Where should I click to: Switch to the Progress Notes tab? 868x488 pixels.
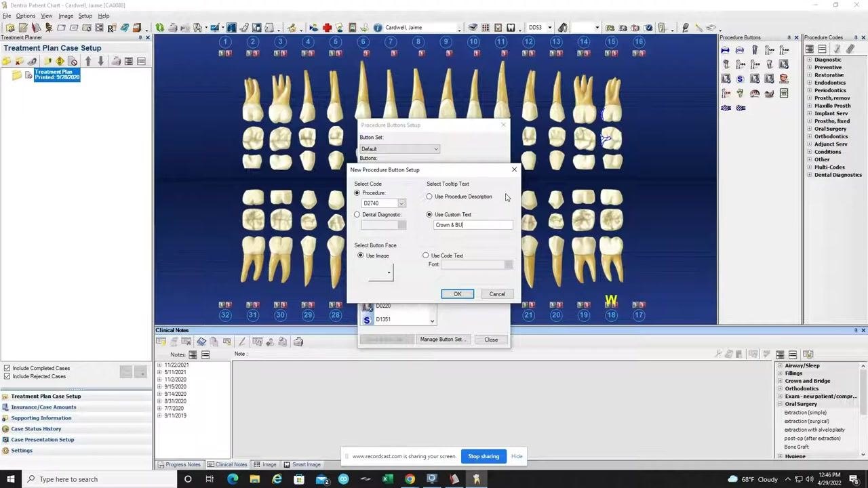[x=179, y=464]
